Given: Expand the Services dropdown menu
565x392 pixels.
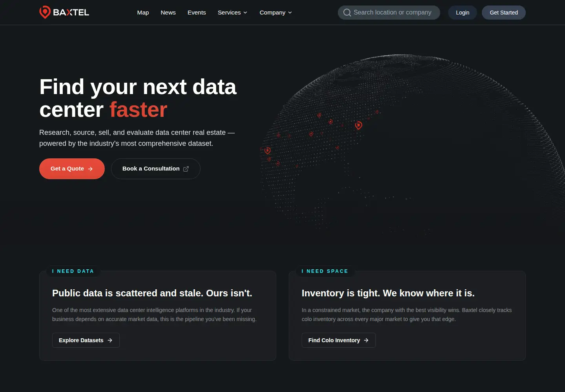Looking at the screenshot, I should click(x=232, y=13).
